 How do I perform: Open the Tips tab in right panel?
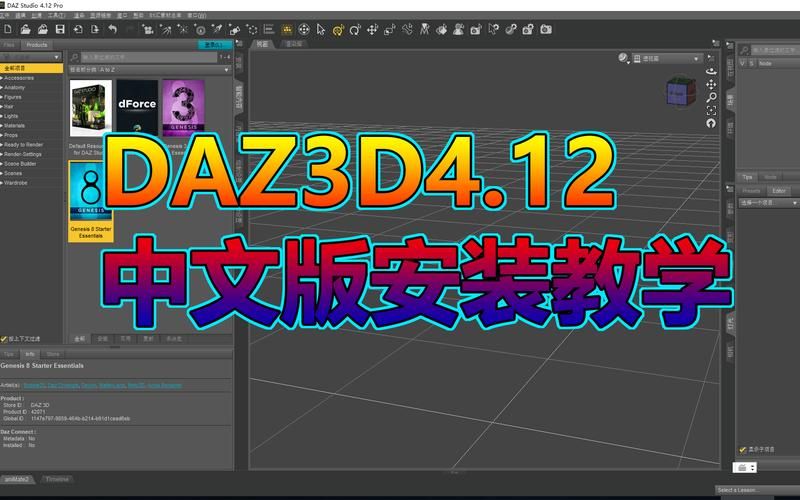(747, 177)
